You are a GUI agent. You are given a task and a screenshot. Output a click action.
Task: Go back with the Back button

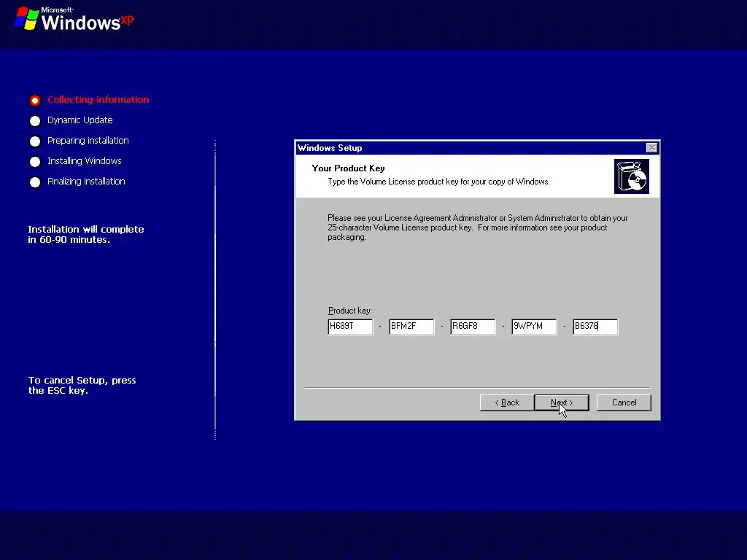tap(507, 402)
